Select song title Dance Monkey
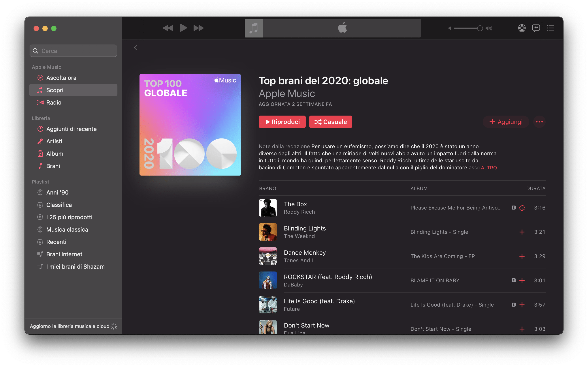The height and width of the screenshot is (367, 588). (305, 253)
